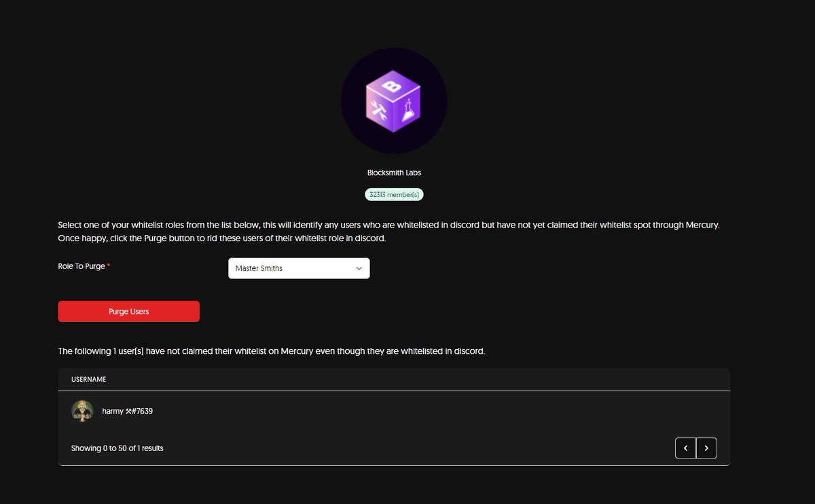Screen dimensions: 815x504
Task: Open the Role To Purge dropdown
Action: (x=299, y=268)
